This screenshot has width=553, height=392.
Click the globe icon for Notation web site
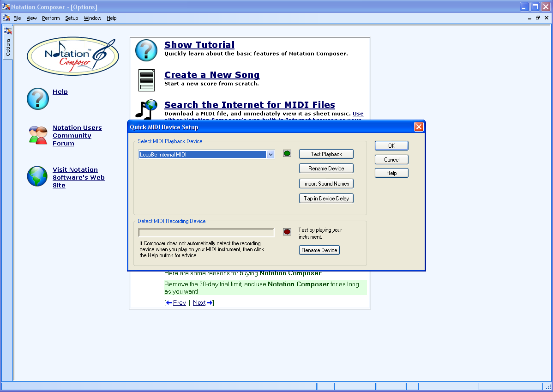(37, 176)
